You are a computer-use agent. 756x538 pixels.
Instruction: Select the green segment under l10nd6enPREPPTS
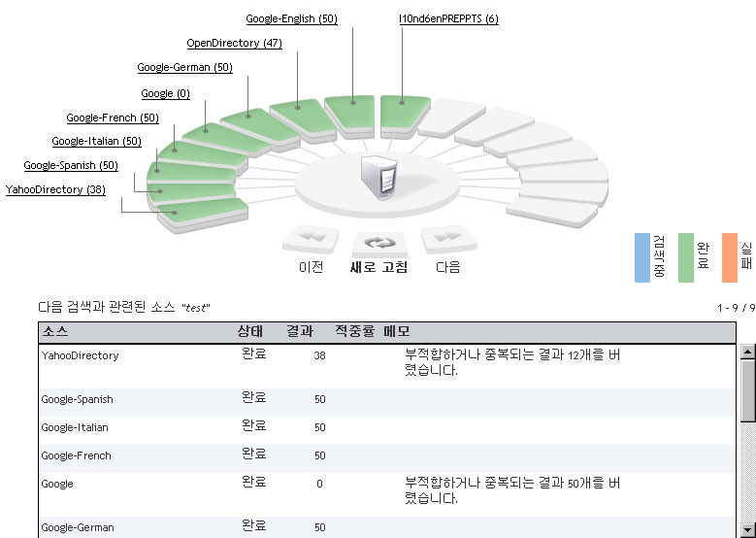[x=404, y=112]
